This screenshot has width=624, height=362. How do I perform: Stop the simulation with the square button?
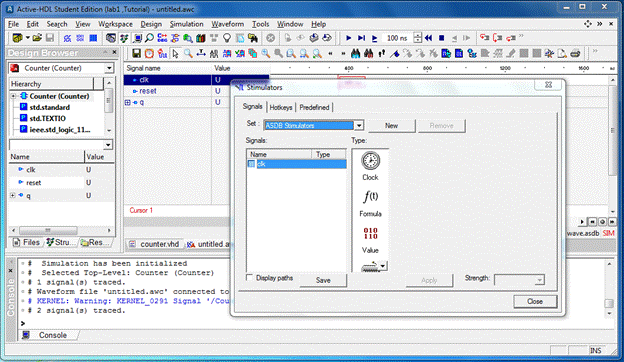click(441, 38)
